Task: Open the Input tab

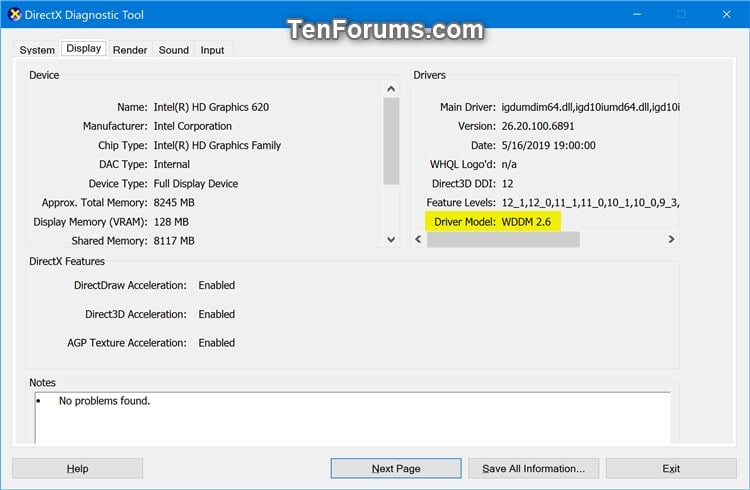Action: pos(212,50)
